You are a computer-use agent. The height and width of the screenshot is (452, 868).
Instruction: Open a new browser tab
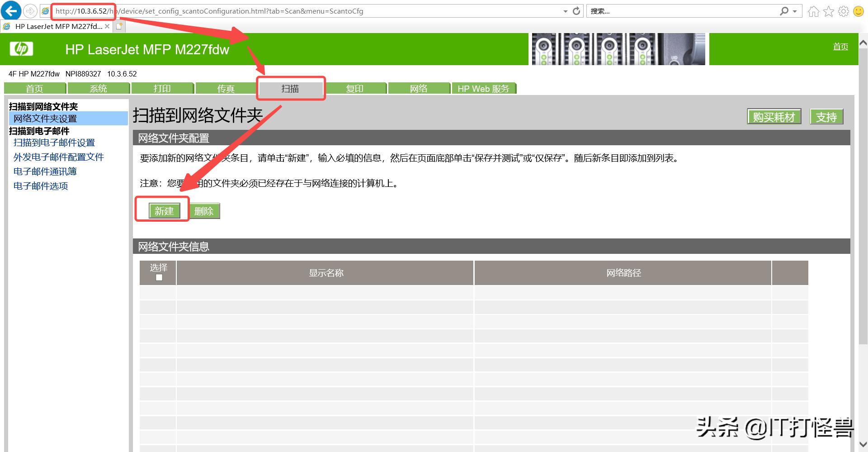coord(118,26)
